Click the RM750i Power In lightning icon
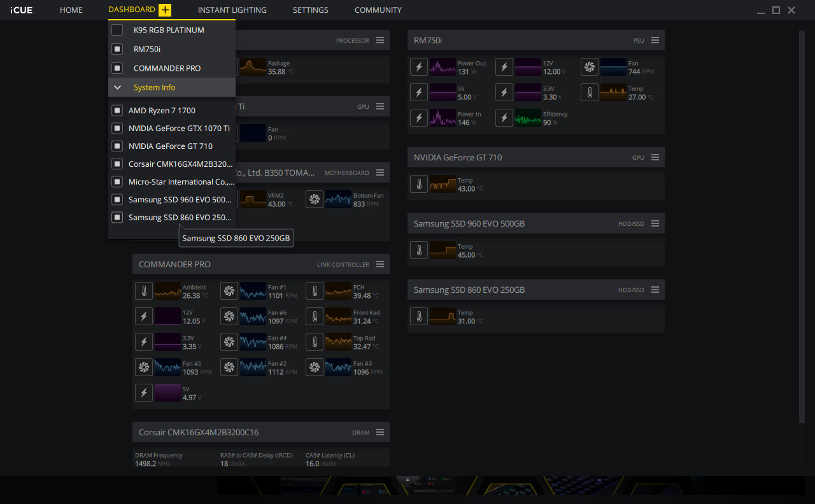The width and height of the screenshot is (815, 504). point(419,118)
